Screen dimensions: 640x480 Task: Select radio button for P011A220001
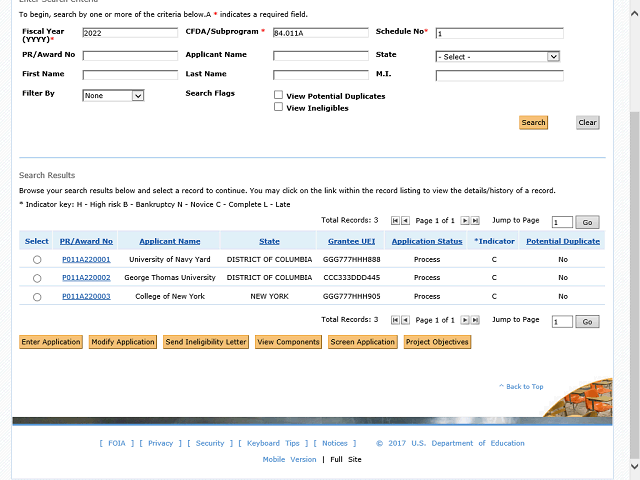pos(37,260)
